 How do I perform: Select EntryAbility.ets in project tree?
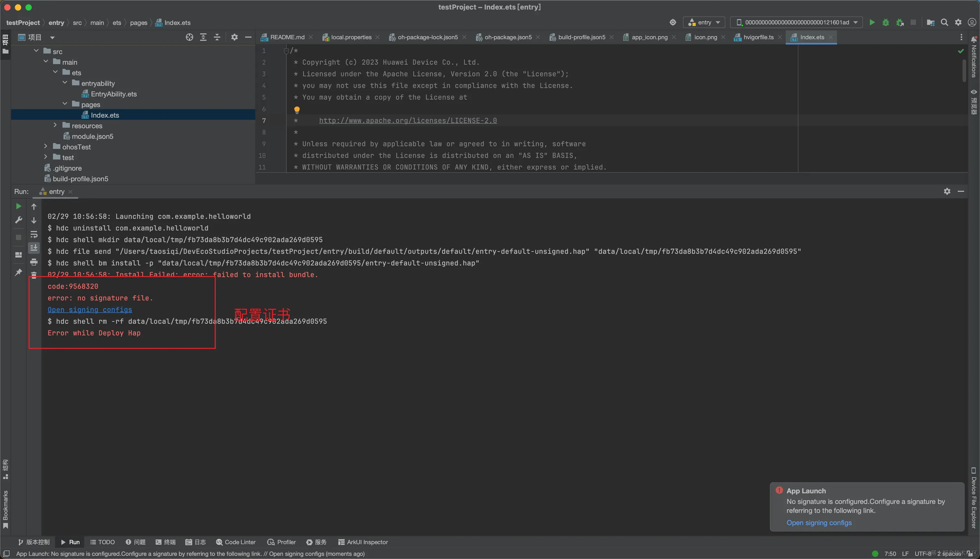pos(113,94)
